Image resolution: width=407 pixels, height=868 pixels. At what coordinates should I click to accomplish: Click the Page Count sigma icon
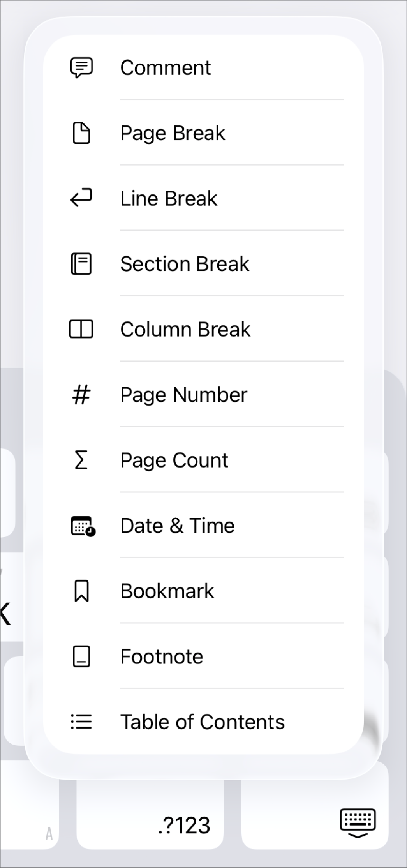click(x=81, y=460)
